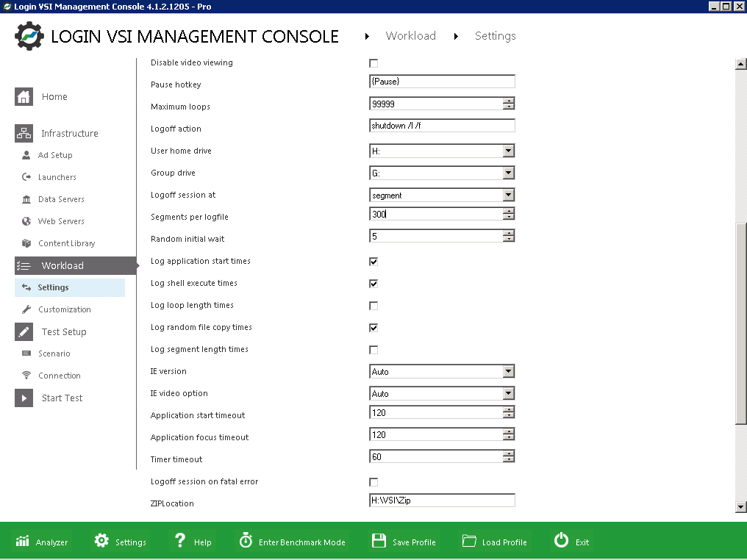Click the Test Setup pencil icon
747x560 pixels.
tap(24, 332)
